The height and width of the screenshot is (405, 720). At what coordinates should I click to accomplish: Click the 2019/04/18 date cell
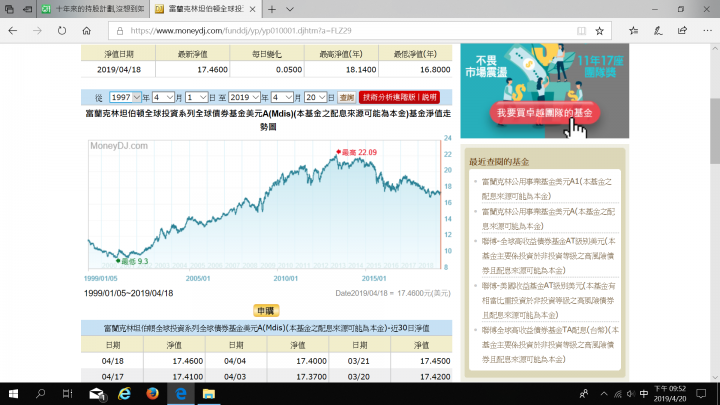pos(118,70)
